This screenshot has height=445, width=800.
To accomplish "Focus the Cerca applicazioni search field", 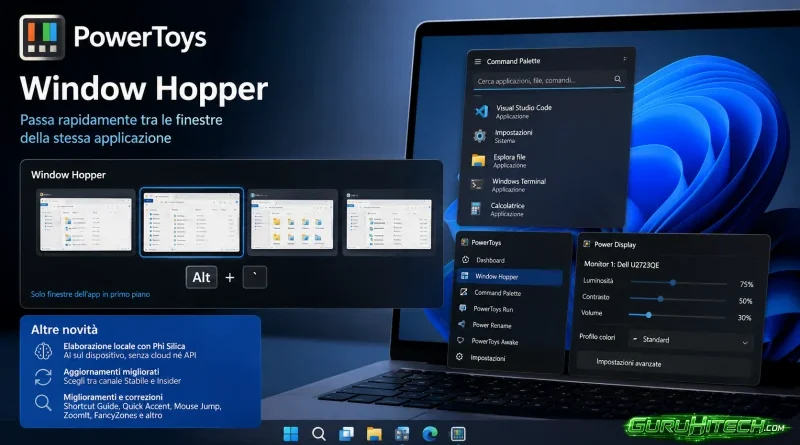I will pos(549,80).
